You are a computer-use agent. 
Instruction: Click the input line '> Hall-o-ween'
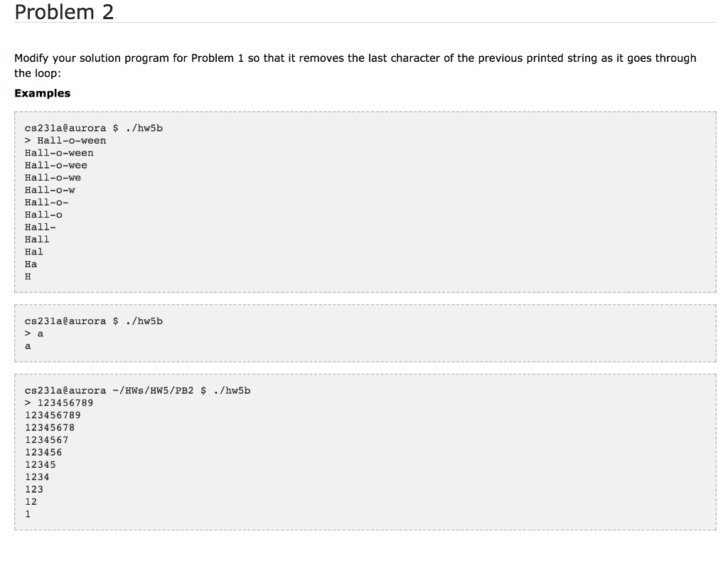[x=65, y=141]
